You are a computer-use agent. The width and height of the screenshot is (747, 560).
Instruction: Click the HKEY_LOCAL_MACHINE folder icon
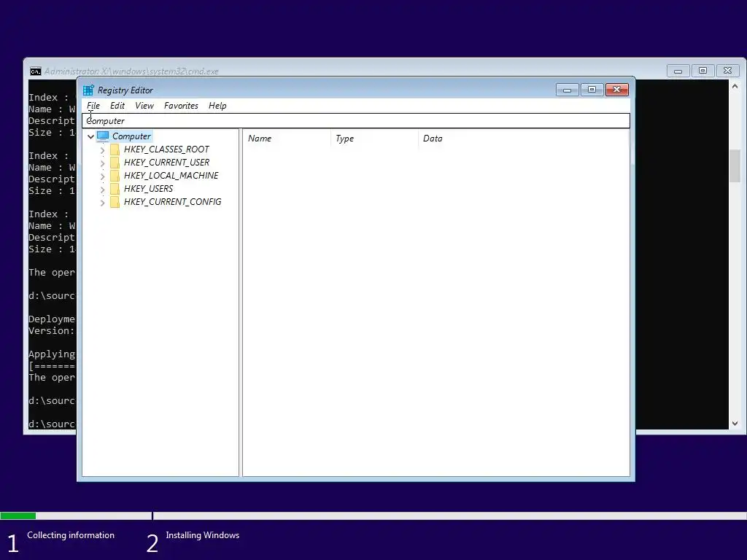pyautogui.click(x=115, y=176)
